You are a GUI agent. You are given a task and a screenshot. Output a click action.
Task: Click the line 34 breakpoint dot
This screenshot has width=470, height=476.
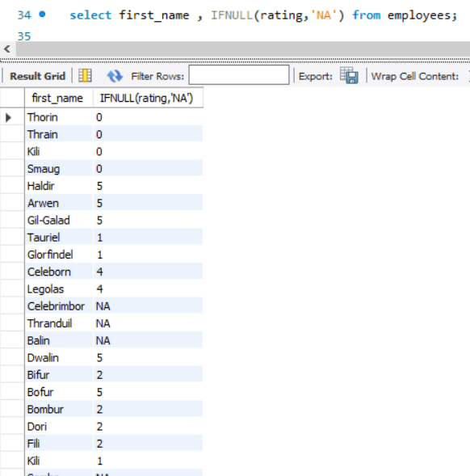[x=42, y=15]
